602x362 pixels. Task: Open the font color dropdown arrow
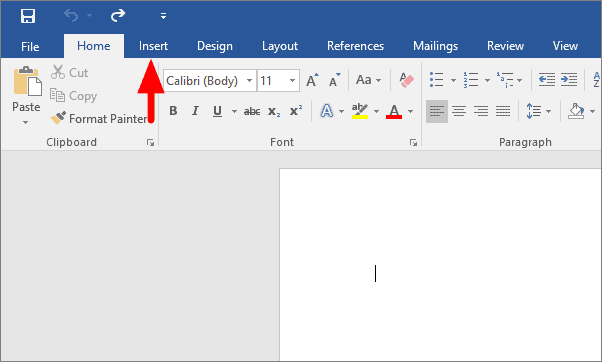tap(410, 111)
